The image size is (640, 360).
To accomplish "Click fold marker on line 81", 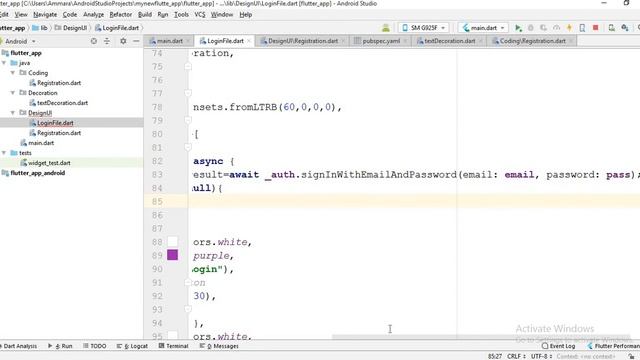I will coord(188,147).
